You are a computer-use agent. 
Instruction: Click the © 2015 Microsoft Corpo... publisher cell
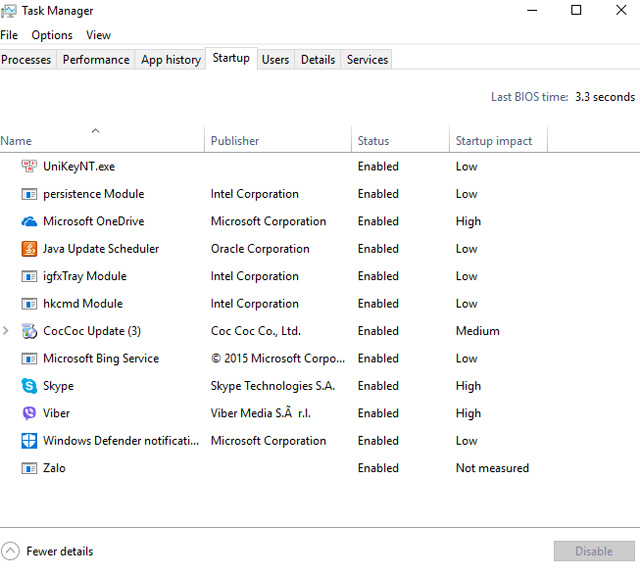coord(278,358)
